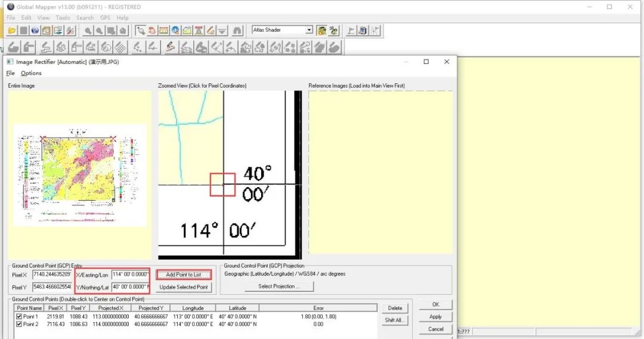Viewport: 644px width, 339px height.
Task: Uncheck the Point 2 checkbox
Action: (19, 324)
